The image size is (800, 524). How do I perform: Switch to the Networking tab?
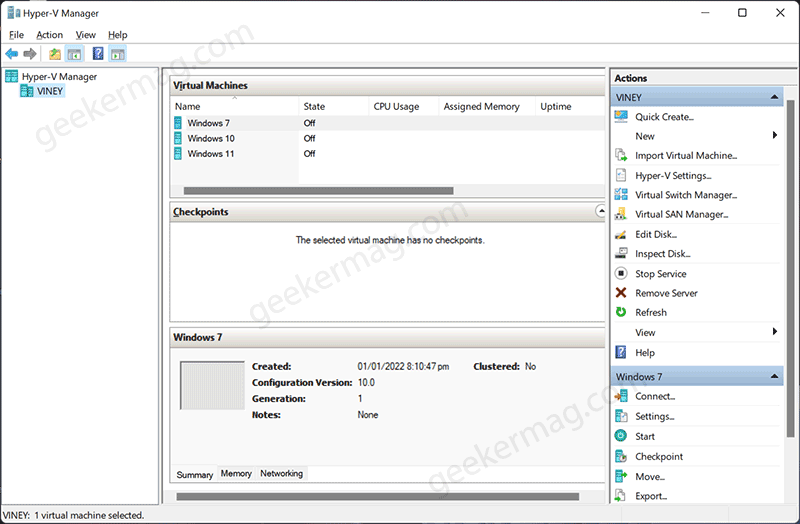[282, 473]
